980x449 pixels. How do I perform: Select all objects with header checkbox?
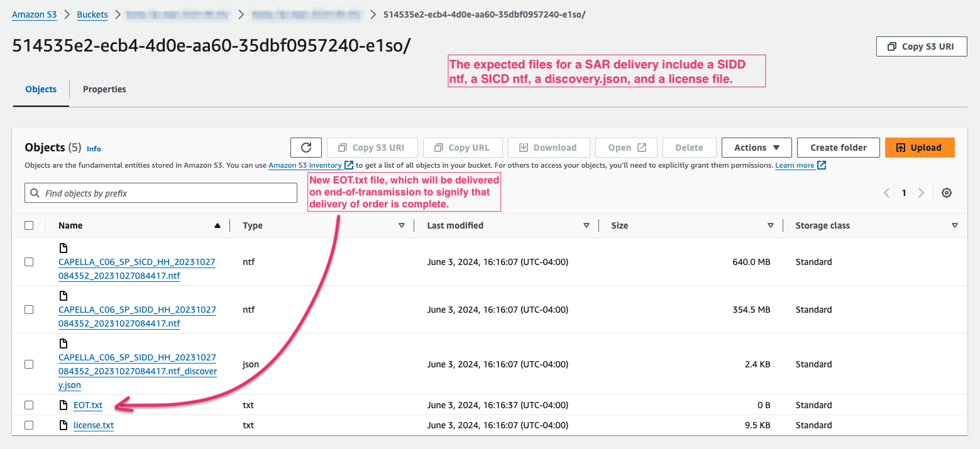(29, 225)
